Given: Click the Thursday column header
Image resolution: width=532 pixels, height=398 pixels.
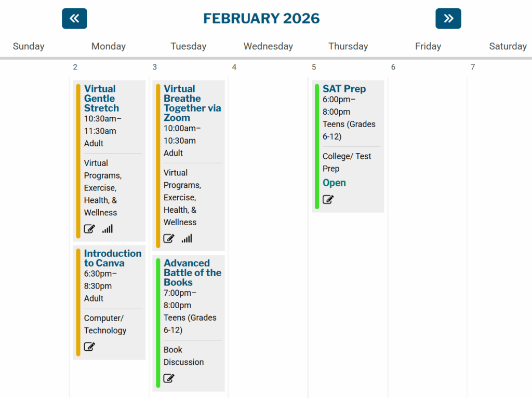Looking at the screenshot, I should coord(348,46).
